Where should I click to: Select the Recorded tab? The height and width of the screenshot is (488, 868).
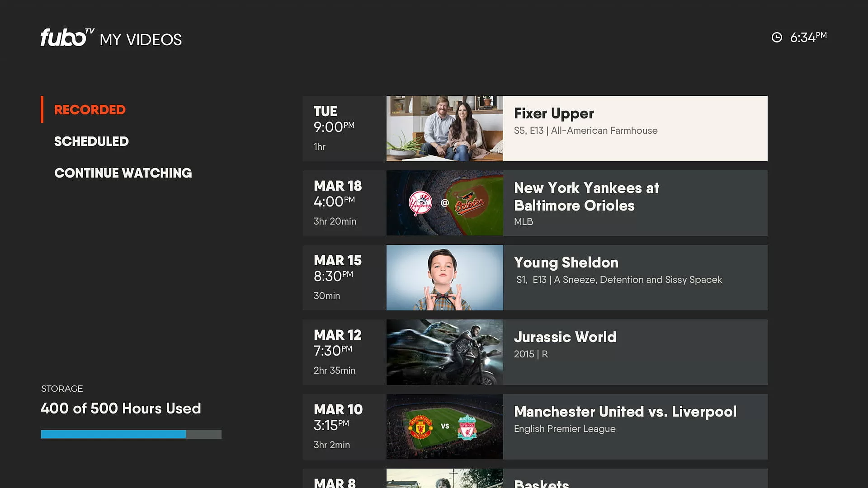(90, 110)
